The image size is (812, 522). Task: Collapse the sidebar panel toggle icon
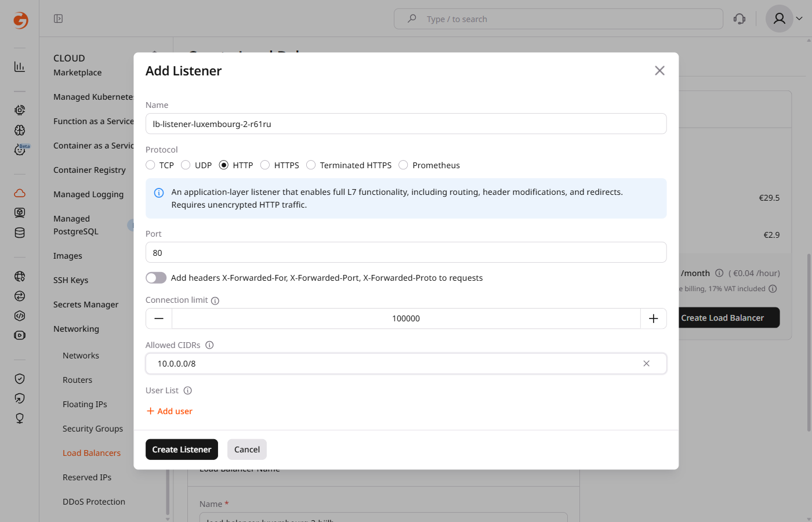click(x=58, y=19)
